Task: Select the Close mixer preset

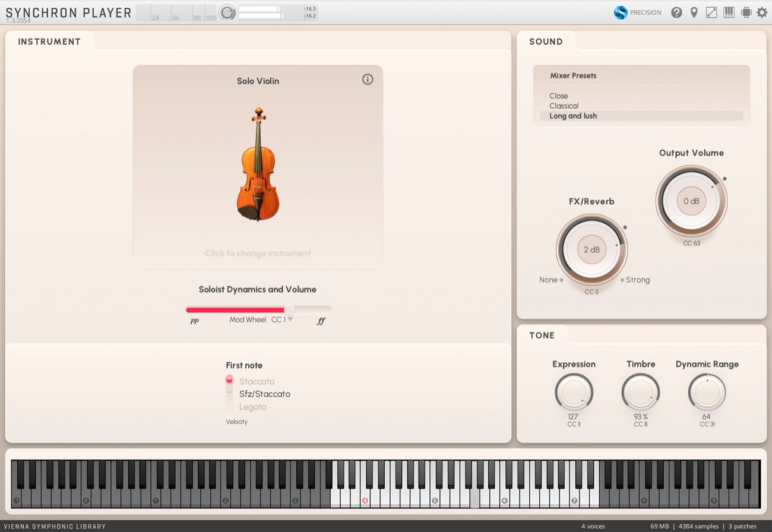Action: 559,96
